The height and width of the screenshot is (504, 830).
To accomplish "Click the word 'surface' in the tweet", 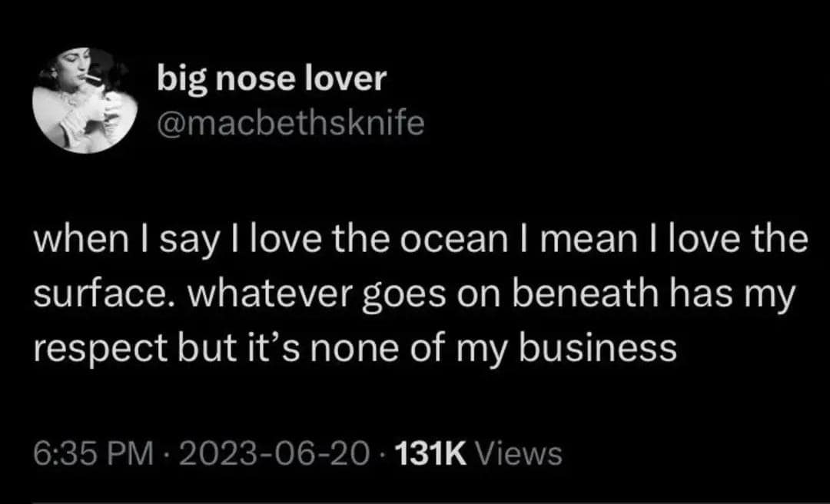I will (x=88, y=296).
